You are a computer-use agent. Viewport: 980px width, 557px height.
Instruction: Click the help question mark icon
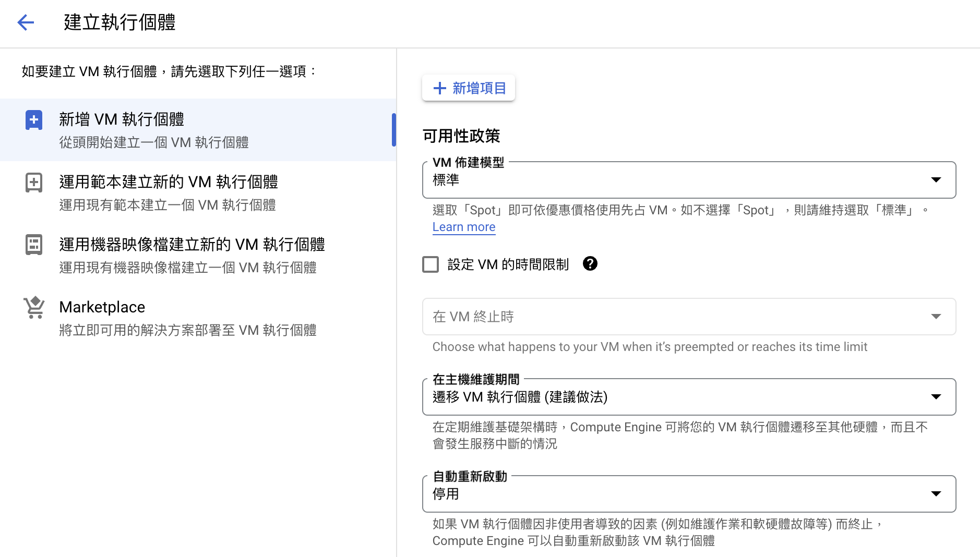click(590, 264)
